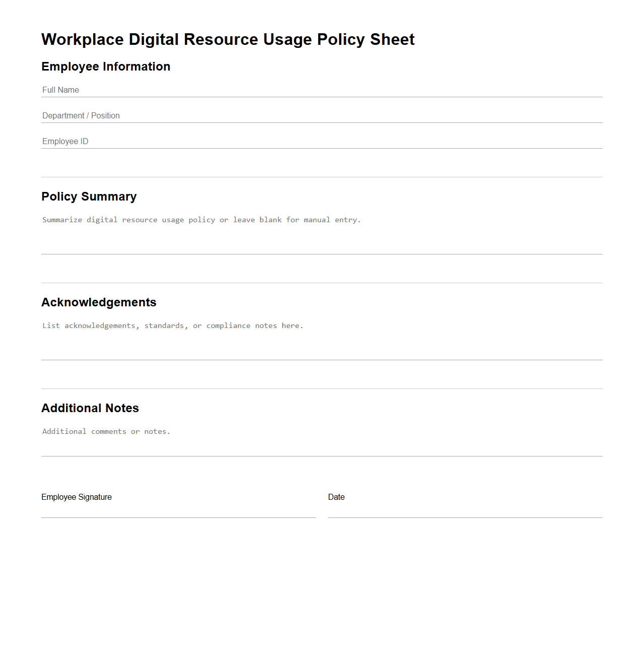
Task: Click the Additional comments placeholder text
Action: [106, 431]
